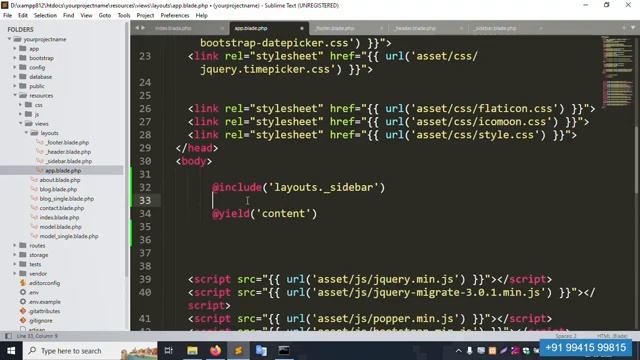Open about.blade.php from the sidebar
Viewport: 640px width, 360px height.
[60, 180]
